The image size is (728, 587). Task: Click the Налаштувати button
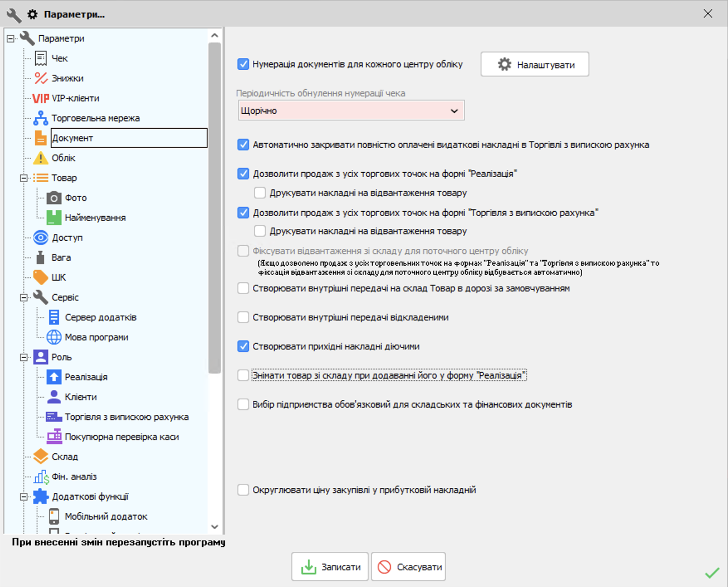click(x=535, y=64)
